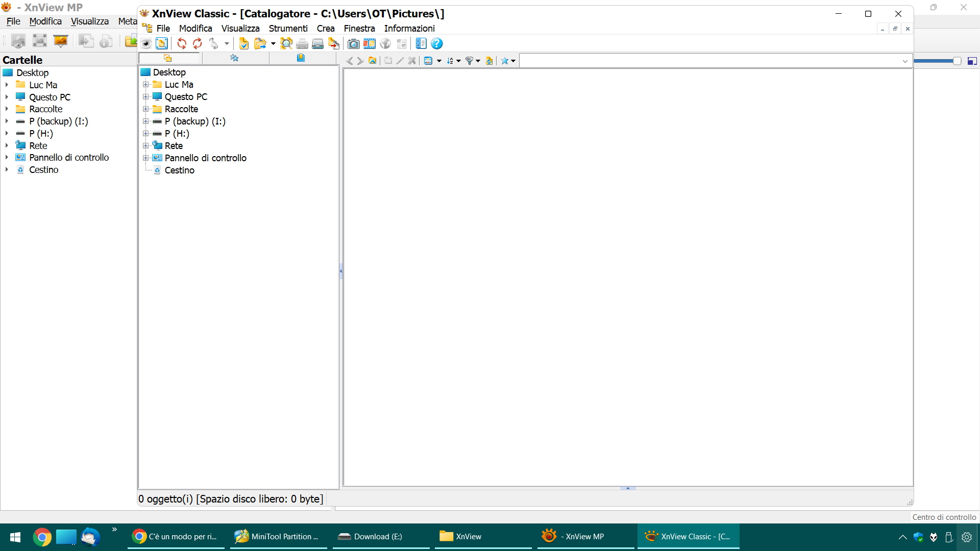
Task: Open the Strumenti menu
Action: click(x=288, y=29)
